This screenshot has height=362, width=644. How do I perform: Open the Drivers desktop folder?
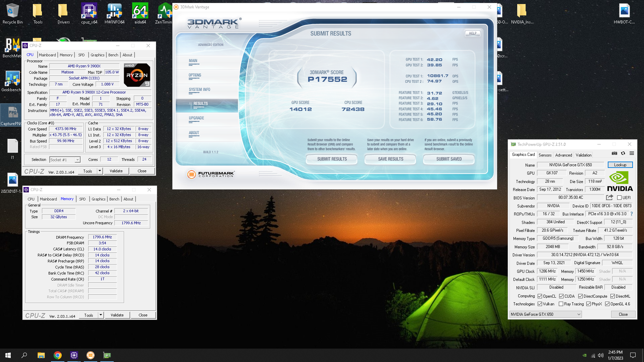tap(63, 13)
